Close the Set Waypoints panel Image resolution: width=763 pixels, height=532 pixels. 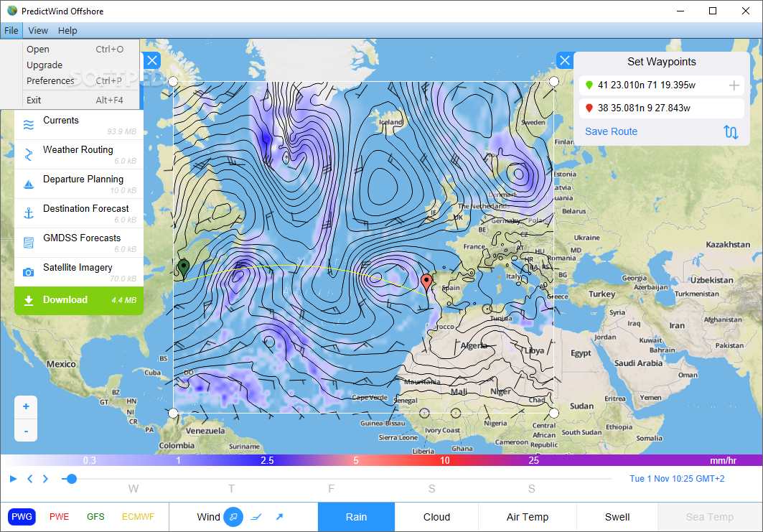click(x=564, y=60)
